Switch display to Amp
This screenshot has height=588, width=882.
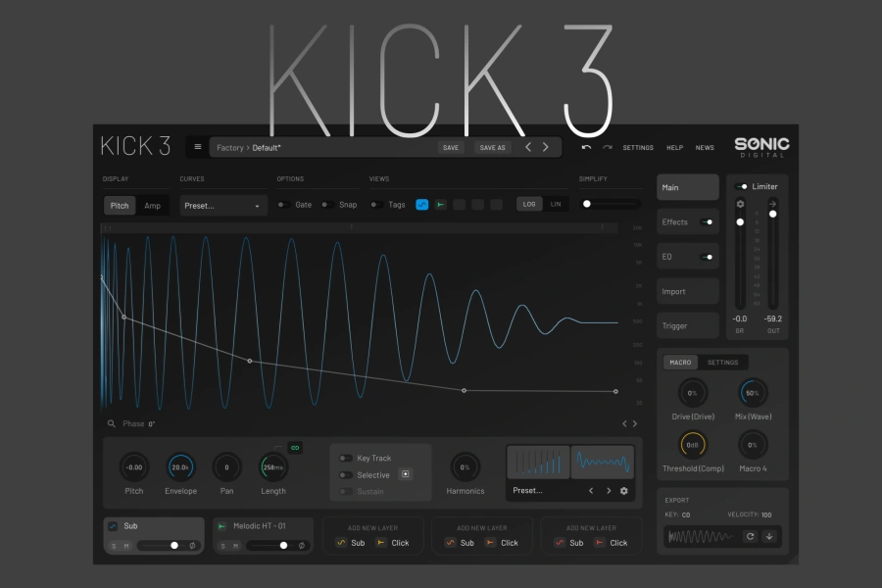pos(153,206)
